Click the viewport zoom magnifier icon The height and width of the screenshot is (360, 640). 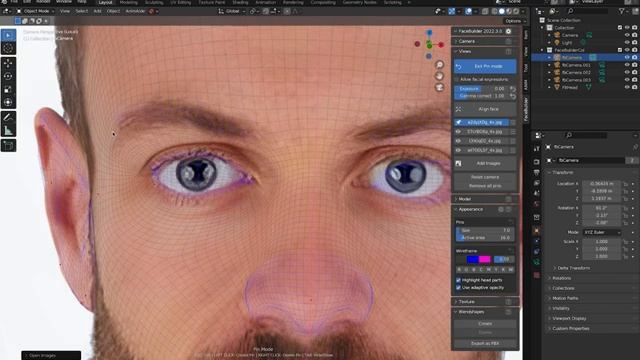(x=440, y=64)
